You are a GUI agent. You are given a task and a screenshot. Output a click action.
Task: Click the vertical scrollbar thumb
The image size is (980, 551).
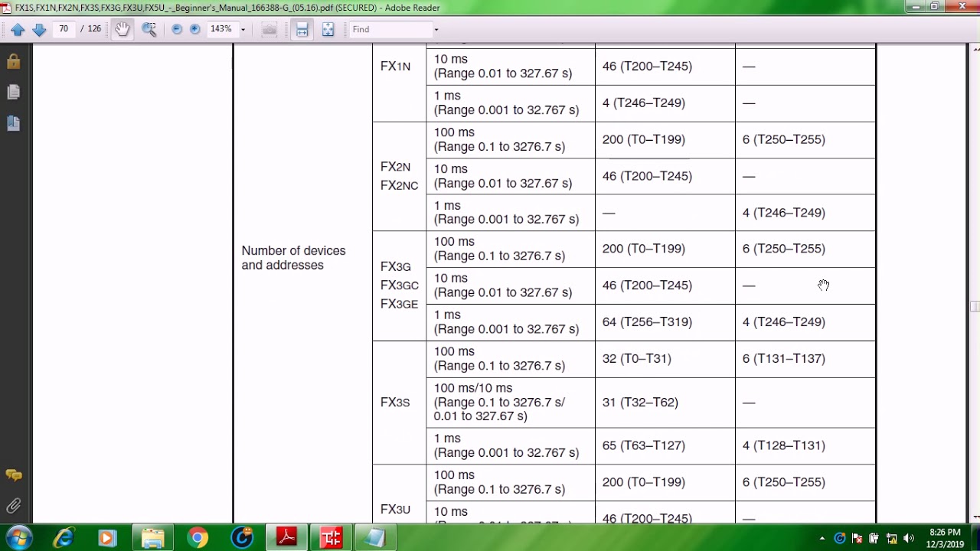coord(974,306)
